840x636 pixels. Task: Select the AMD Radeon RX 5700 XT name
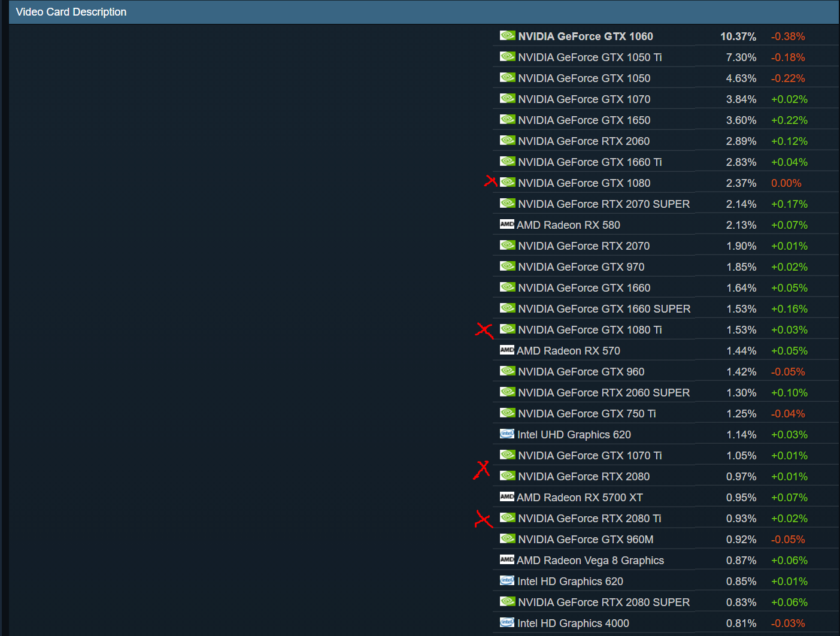pos(580,498)
